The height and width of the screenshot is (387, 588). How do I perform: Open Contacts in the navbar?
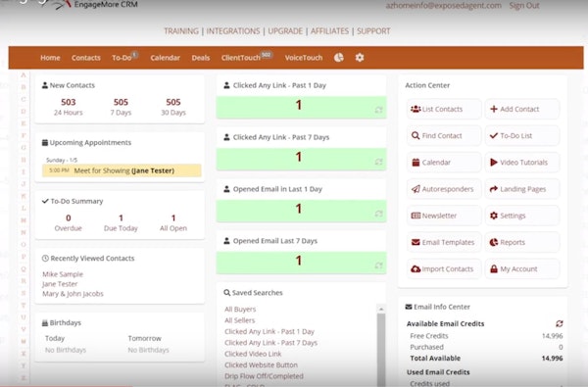pos(86,58)
